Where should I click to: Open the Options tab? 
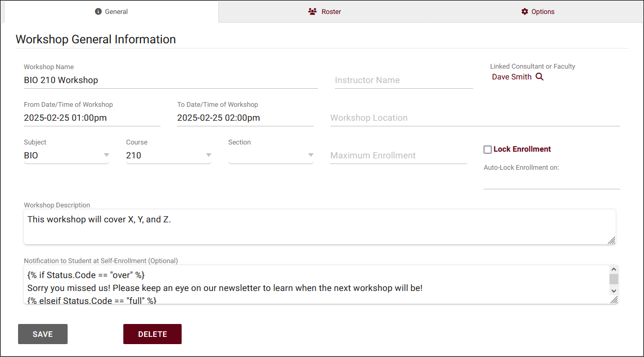coord(538,11)
